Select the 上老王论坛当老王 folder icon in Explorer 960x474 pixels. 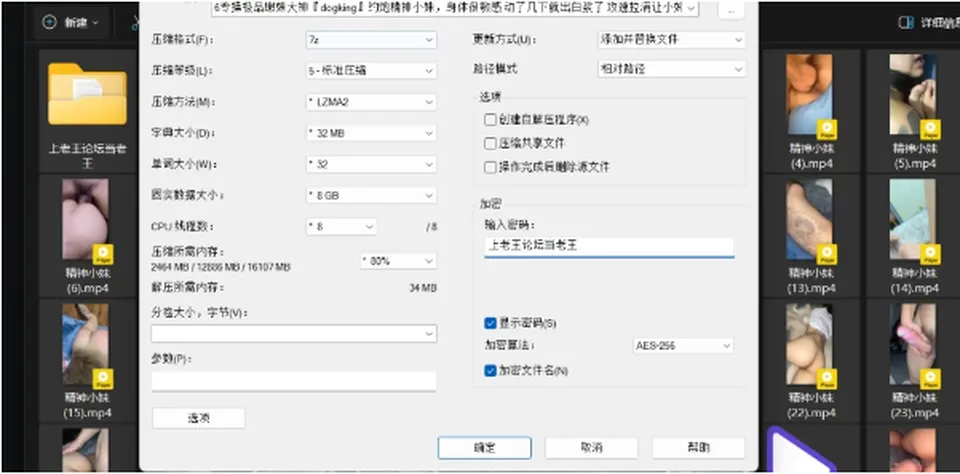88,94
